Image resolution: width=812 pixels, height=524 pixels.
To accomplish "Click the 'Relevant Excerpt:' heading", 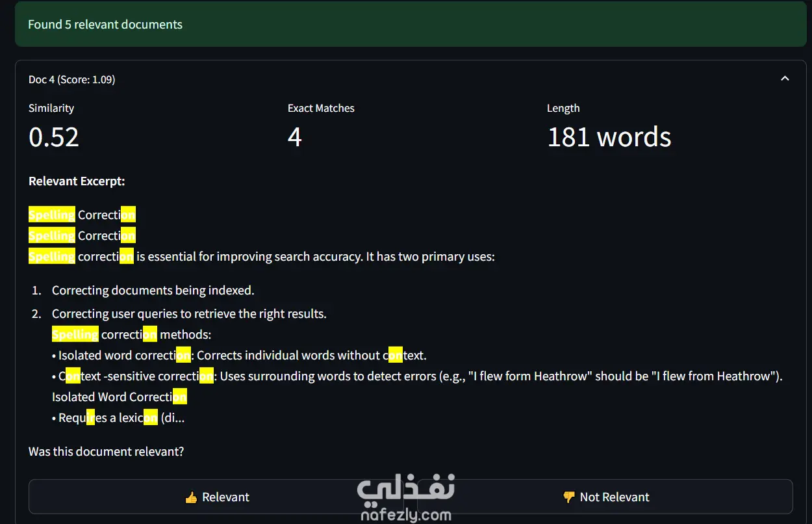I will pos(77,181).
